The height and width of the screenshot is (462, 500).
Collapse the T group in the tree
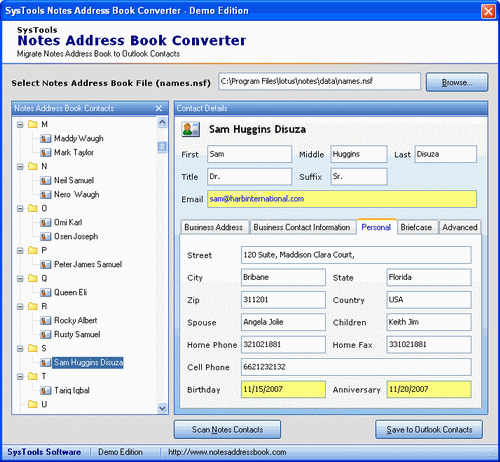20,377
